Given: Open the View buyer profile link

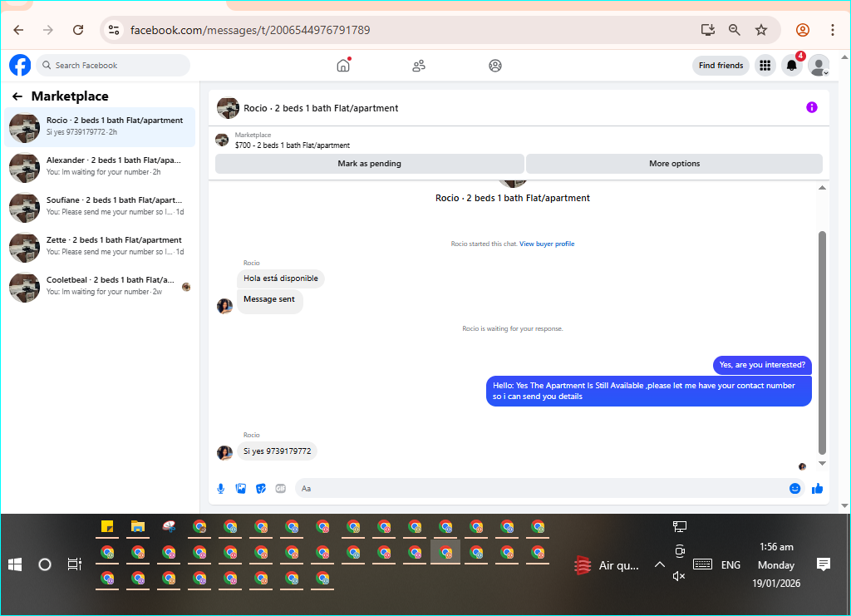Looking at the screenshot, I should click(547, 244).
